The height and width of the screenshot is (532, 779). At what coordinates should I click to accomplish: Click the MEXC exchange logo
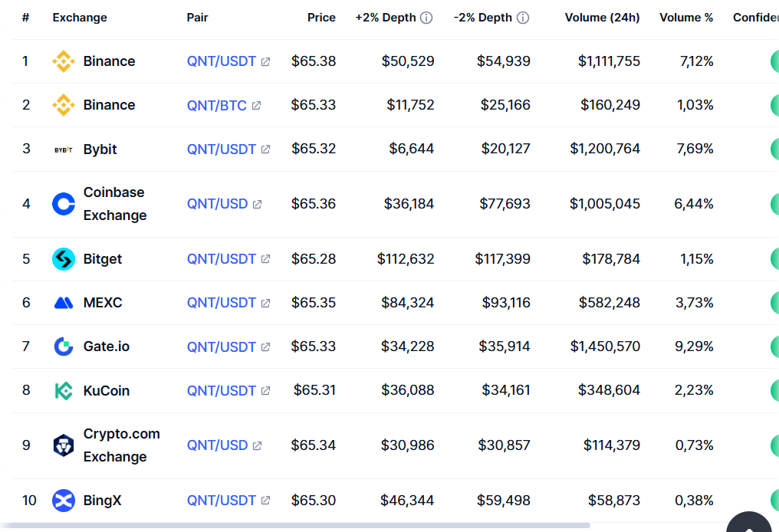(x=64, y=303)
